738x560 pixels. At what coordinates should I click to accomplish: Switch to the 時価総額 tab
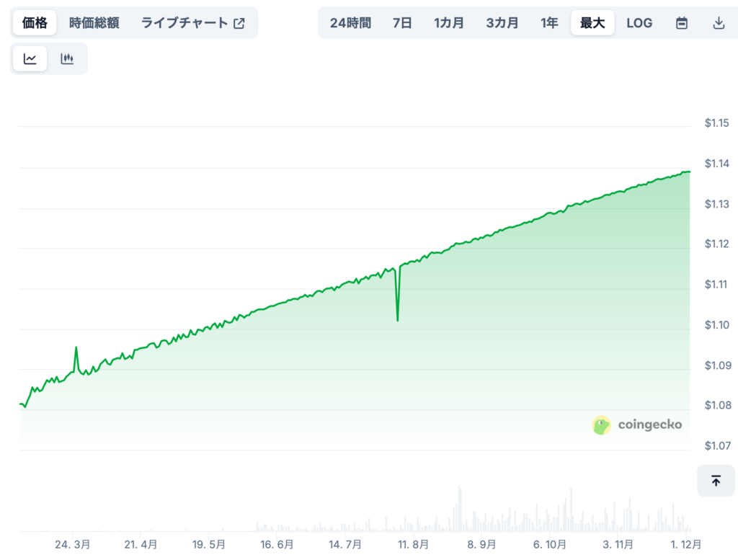pos(95,22)
